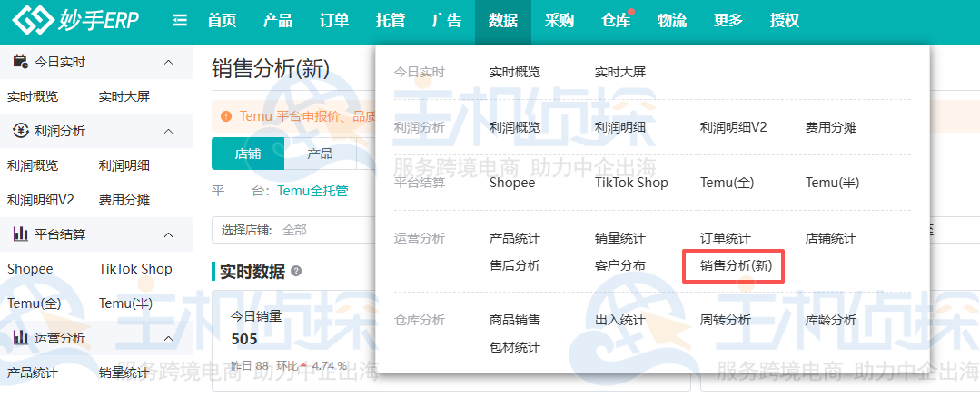Image resolution: width=980 pixels, height=398 pixels.
Task: Choose 利润概览 in the dropdown menu
Action: pyautogui.click(x=515, y=127)
